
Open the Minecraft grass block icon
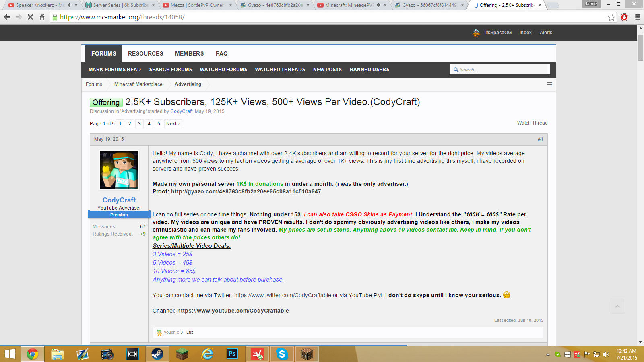(182, 354)
